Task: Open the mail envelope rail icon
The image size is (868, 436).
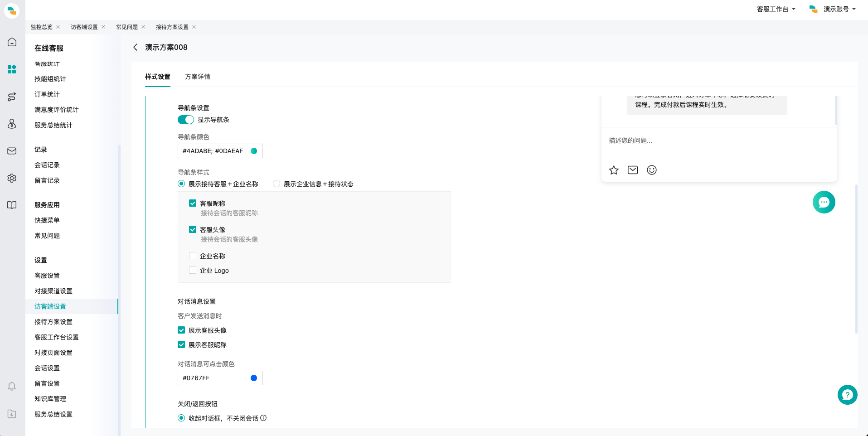Action: (x=12, y=151)
